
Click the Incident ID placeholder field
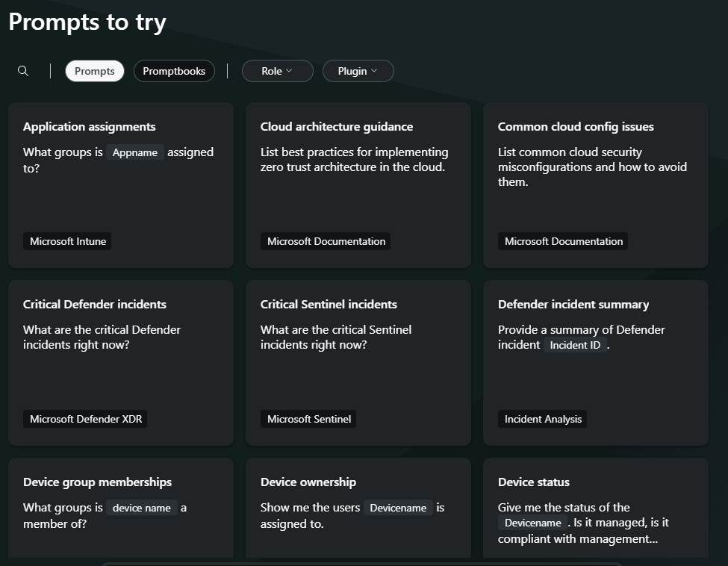575,345
